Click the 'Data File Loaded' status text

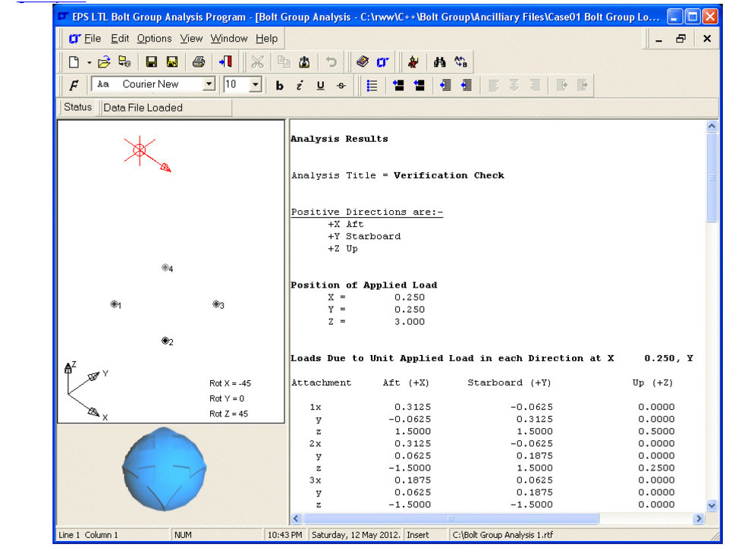[143, 108]
